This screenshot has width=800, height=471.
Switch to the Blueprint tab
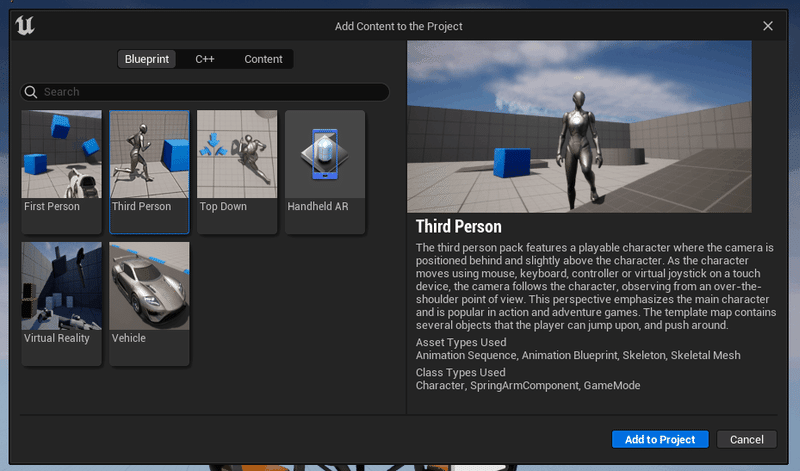tap(147, 59)
